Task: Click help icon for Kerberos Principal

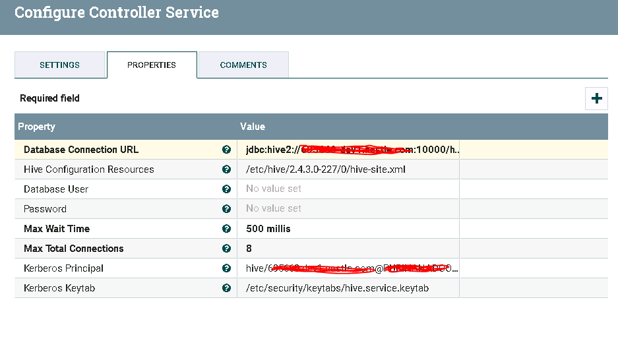Action: [x=226, y=268]
